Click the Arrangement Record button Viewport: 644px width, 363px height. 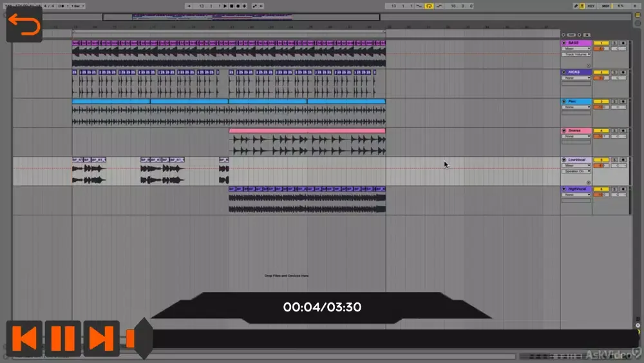pos(238,6)
